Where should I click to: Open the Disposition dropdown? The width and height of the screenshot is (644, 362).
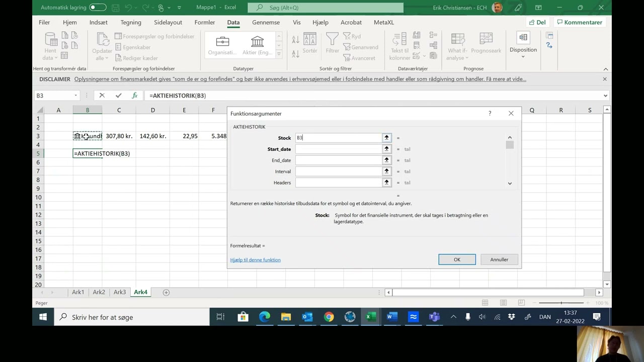(523, 46)
